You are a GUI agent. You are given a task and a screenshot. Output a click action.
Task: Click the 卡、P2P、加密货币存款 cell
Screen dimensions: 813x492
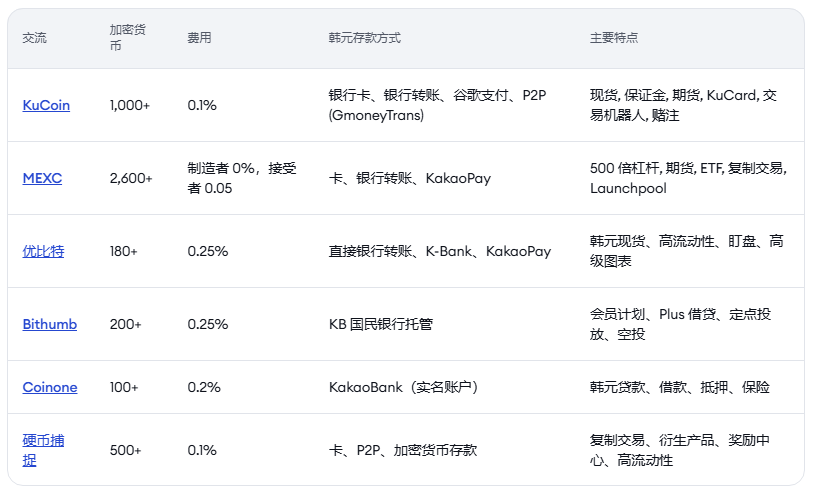403,450
